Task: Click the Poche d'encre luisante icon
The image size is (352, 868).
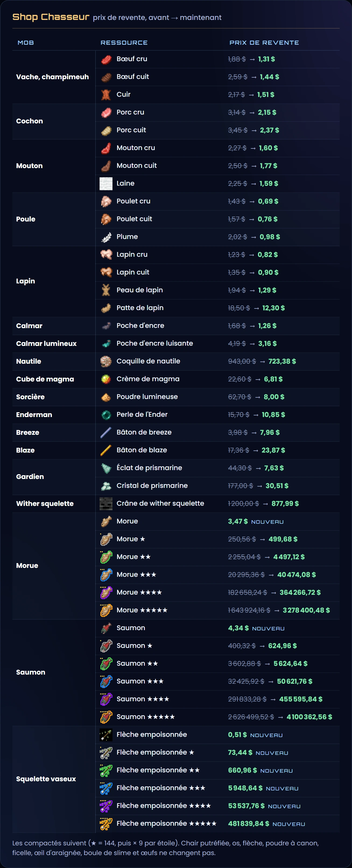Action: coord(106,344)
